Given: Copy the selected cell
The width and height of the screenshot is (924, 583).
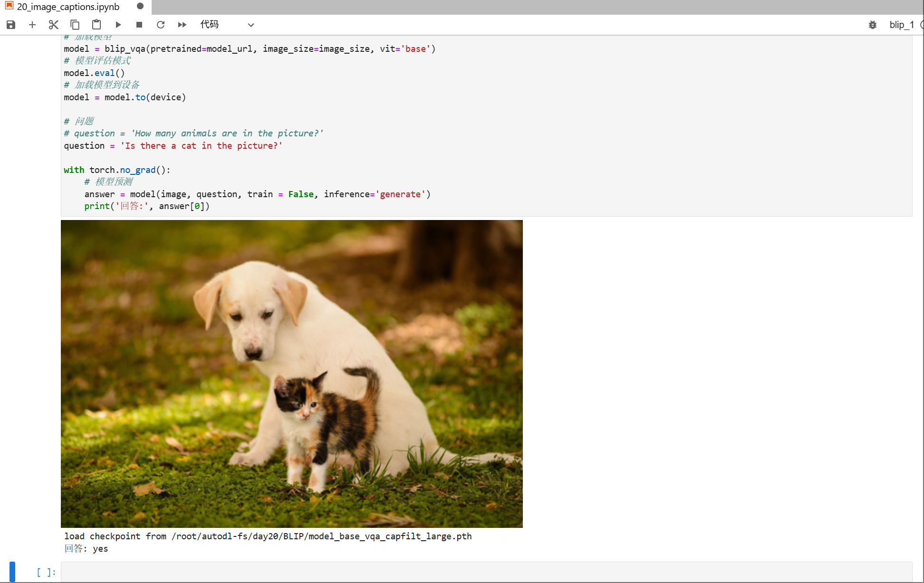Looking at the screenshot, I should point(75,25).
